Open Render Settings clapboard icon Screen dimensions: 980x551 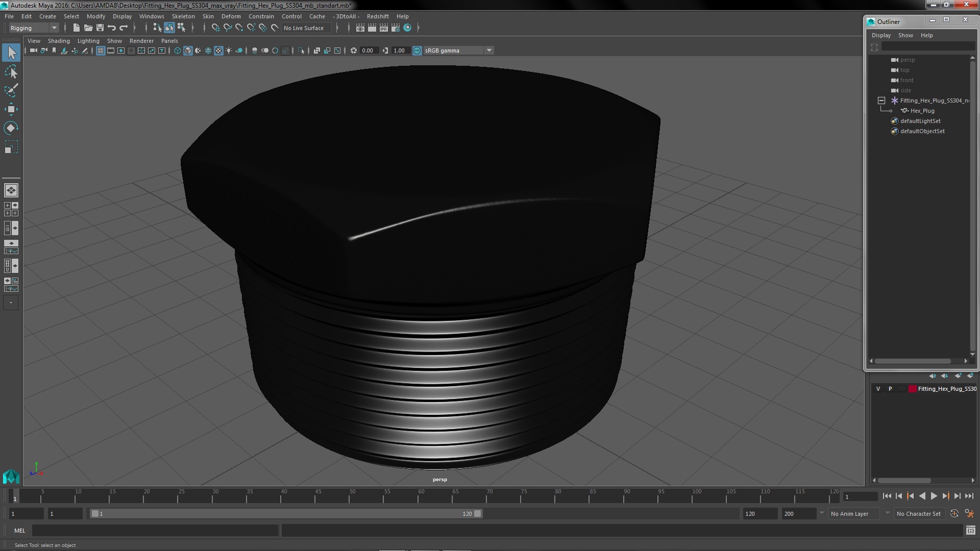pyautogui.click(x=395, y=28)
